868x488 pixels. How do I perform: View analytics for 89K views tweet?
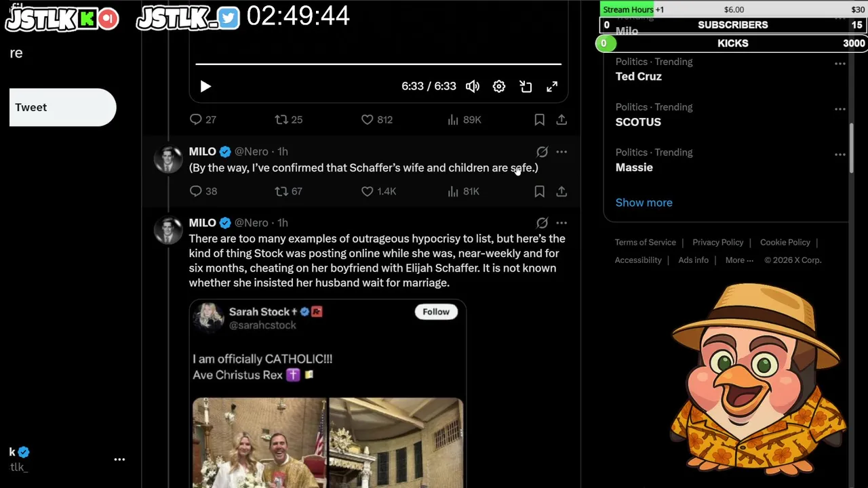pos(464,120)
